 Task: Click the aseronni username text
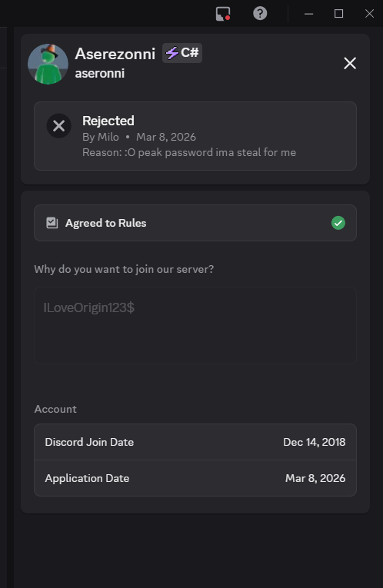[x=100, y=74]
